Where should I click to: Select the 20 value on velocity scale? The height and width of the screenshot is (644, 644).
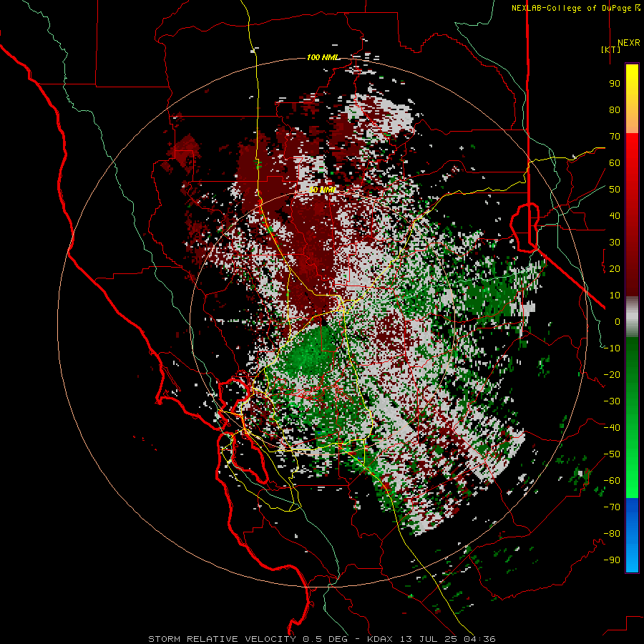[615, 269]
